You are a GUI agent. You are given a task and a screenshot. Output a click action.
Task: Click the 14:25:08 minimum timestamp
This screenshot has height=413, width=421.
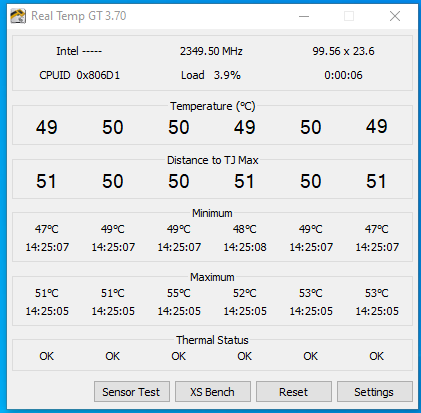pyautogui.click(x=245, y=247)
